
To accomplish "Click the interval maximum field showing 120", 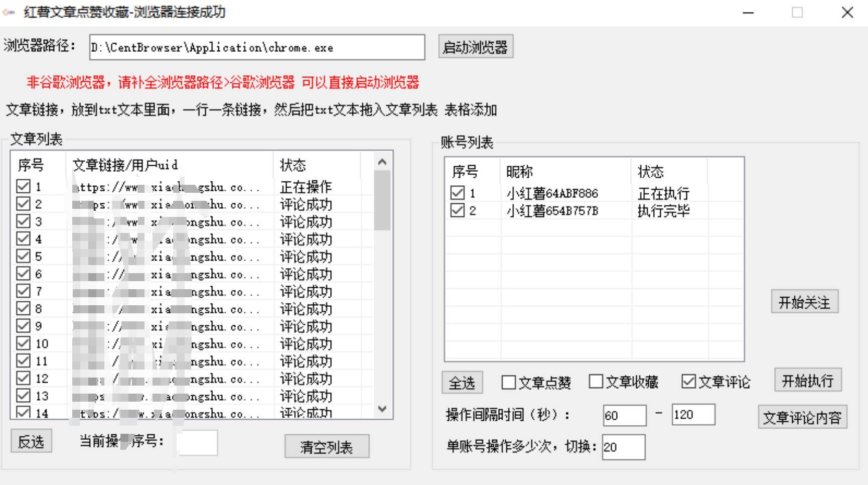I will click(693, 414).
